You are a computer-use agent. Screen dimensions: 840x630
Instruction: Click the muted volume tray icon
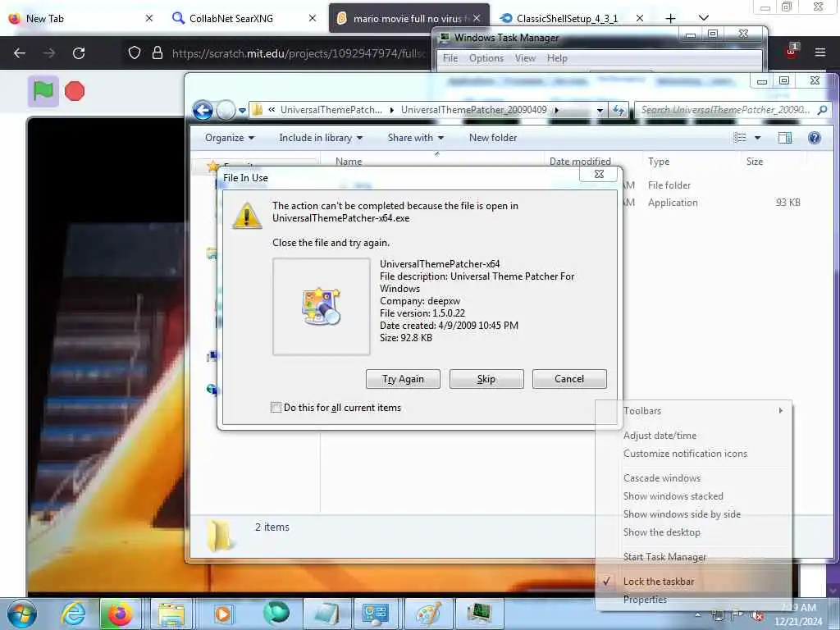[756, 615]
